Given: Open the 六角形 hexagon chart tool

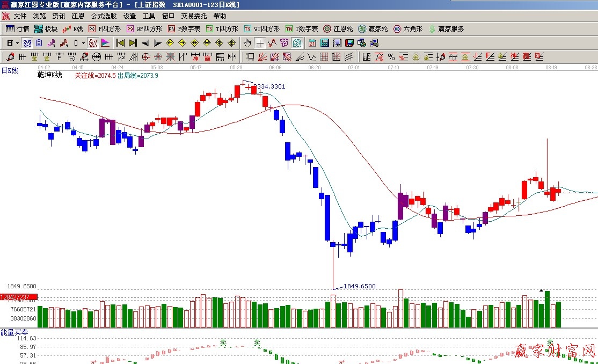Looking at the screenshot, I should (408, 29).
